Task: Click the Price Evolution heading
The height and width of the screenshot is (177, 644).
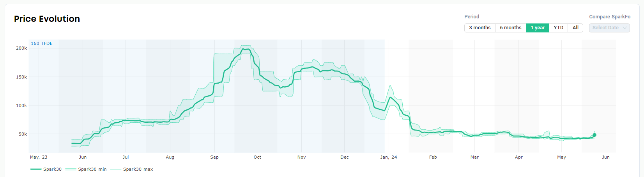Action: pos(47,19)
